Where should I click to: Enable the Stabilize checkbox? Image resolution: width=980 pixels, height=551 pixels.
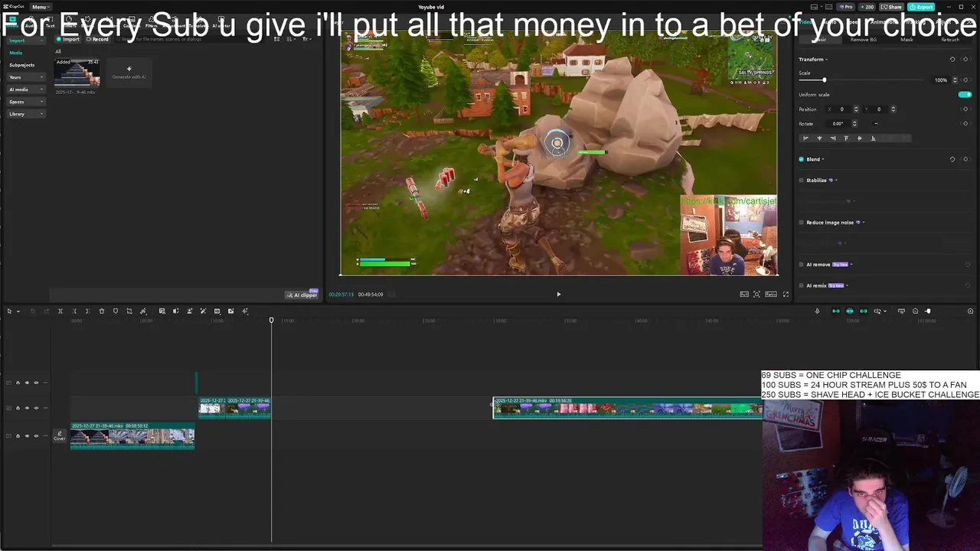point(802,181)
